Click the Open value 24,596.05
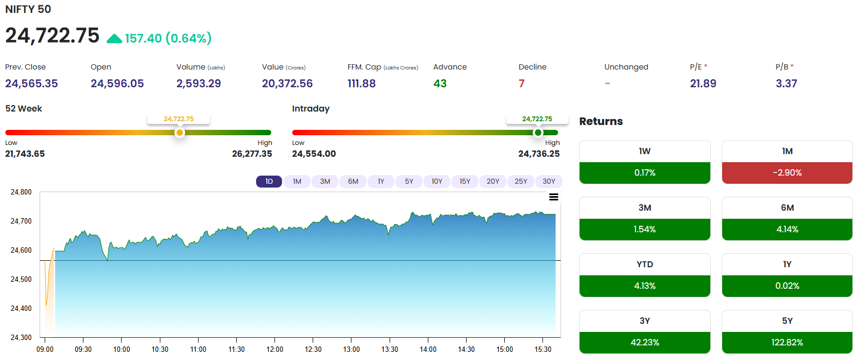The image size is (868, 361). pos(117,84)
